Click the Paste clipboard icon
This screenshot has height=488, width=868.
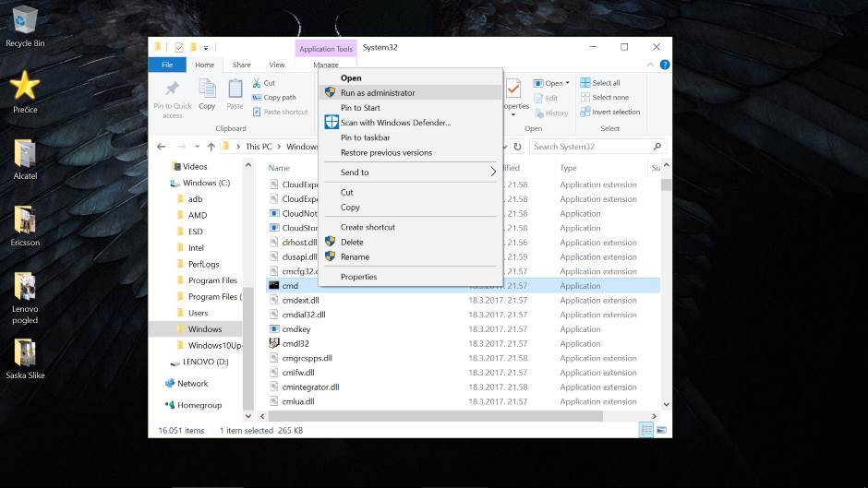coord(235,89)
